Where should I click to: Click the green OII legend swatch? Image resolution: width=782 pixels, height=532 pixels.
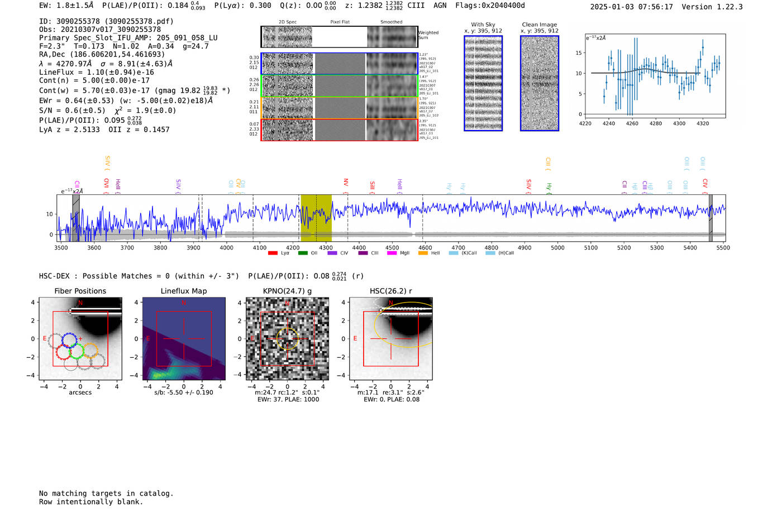pyautogui.click(x=303, y=253)
